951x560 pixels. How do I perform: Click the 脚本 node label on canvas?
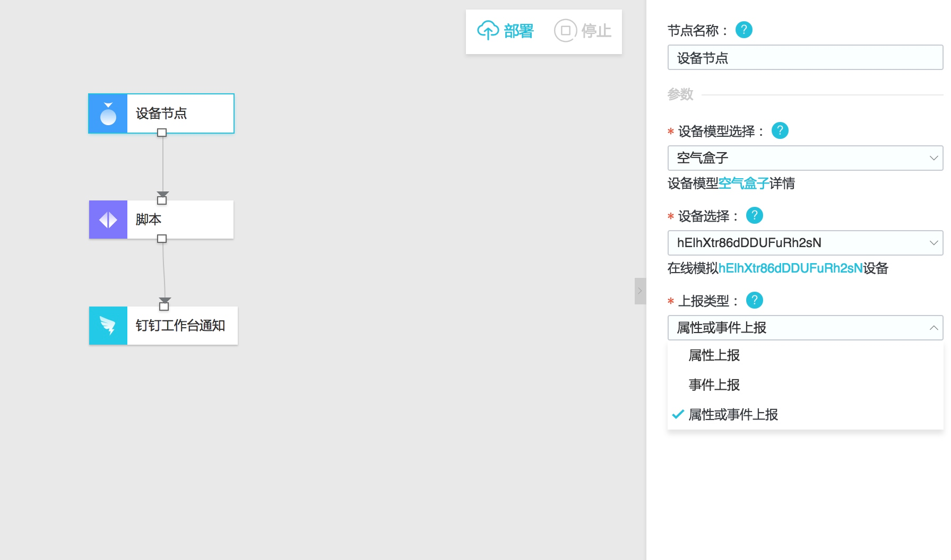(x=149, y=220)
